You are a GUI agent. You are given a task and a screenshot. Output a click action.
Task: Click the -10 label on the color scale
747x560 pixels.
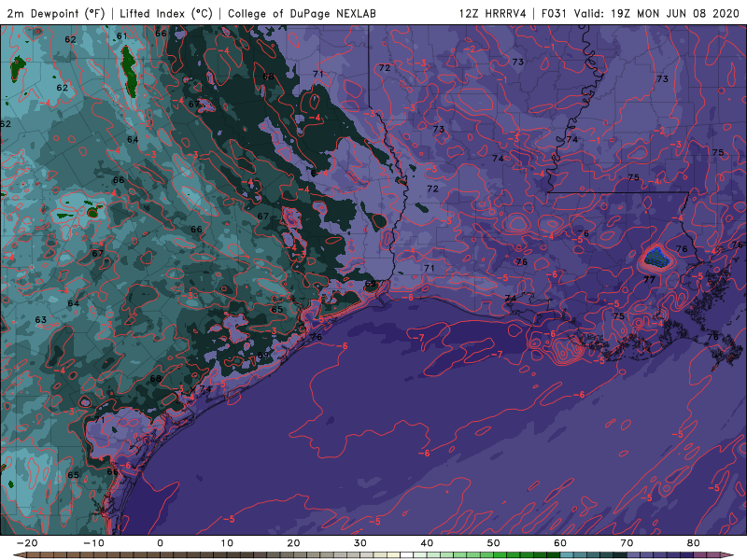(93, 543)
